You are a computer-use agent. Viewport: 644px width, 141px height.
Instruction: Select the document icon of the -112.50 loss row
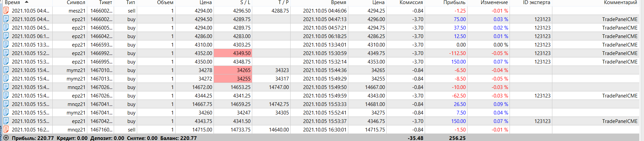[x=6, y=53]
